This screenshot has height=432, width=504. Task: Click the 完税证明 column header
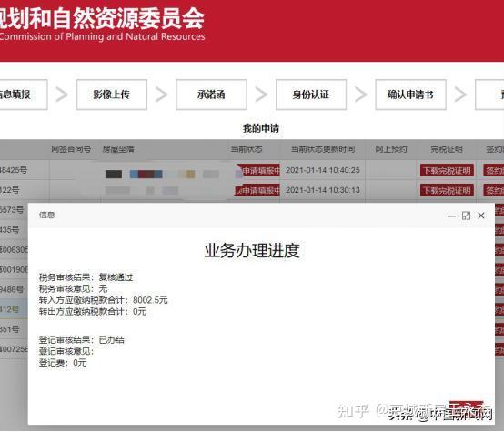[x=447, y=149]
